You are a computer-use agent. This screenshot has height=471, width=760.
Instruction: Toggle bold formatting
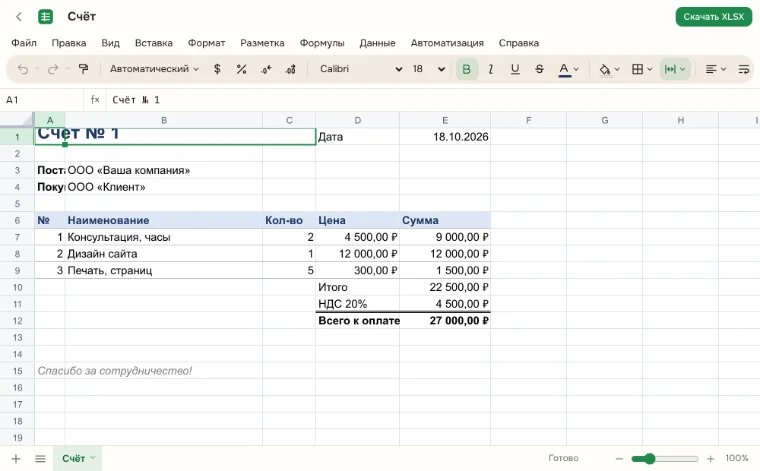[467, 69]
